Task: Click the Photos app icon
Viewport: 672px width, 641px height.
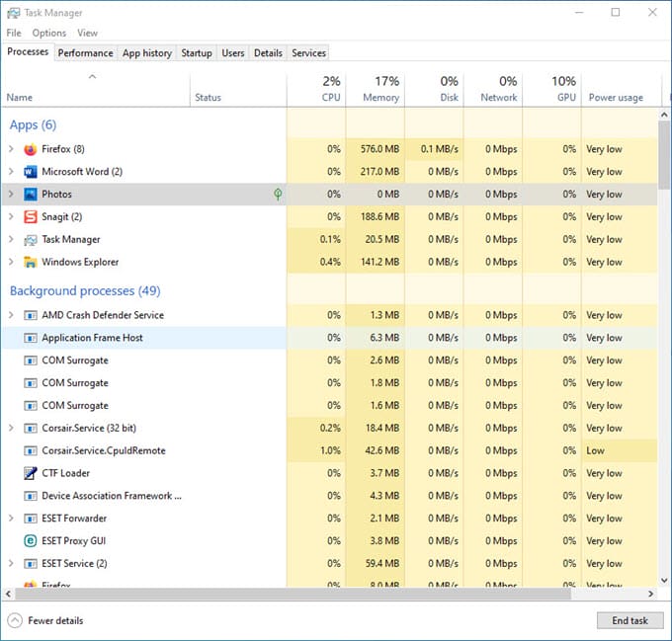Action: 31,195
